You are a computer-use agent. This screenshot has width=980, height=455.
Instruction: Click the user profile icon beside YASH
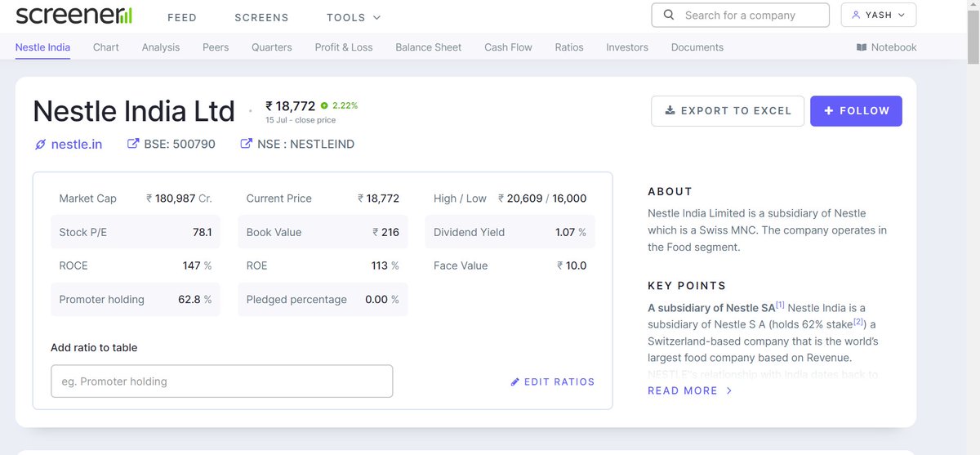(856, 15)
